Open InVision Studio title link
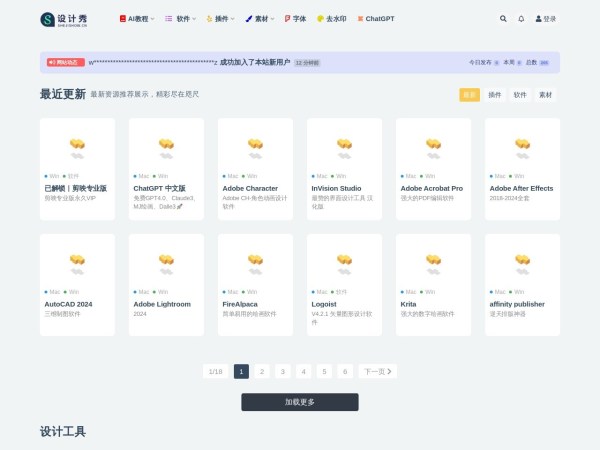This screenshot has height=450, width=600. pyautogui.click(x=336, y=188)
